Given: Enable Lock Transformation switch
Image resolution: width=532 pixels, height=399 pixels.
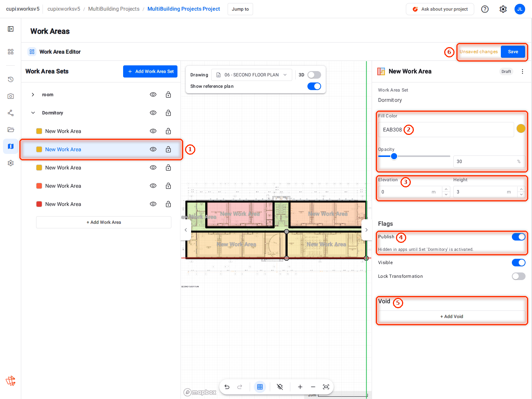Looking at the screenshot, I should [x=519, y=276].
